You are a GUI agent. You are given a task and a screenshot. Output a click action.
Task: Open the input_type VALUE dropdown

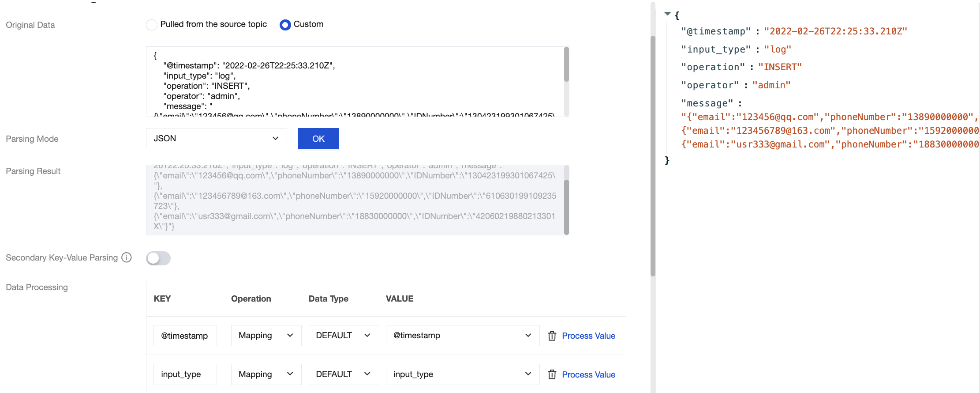462,374
